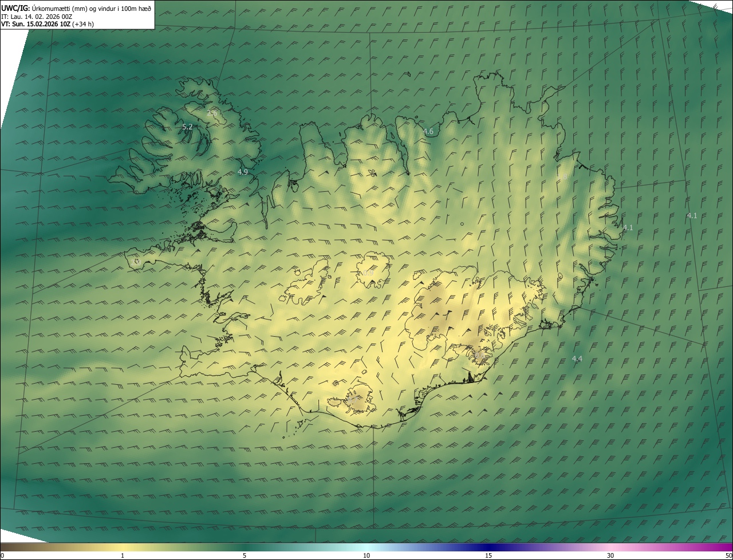This screenshot has width=733, height=560.
Task: Click the "IT: Lau. 14. 02. 2026 00Z" line
Action: click(x=37, y=17)
